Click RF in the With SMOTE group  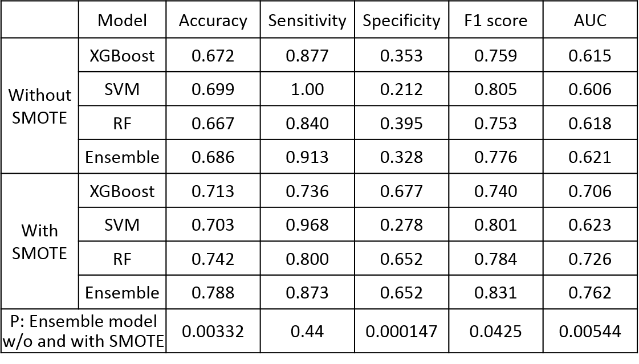pos(122,259)
